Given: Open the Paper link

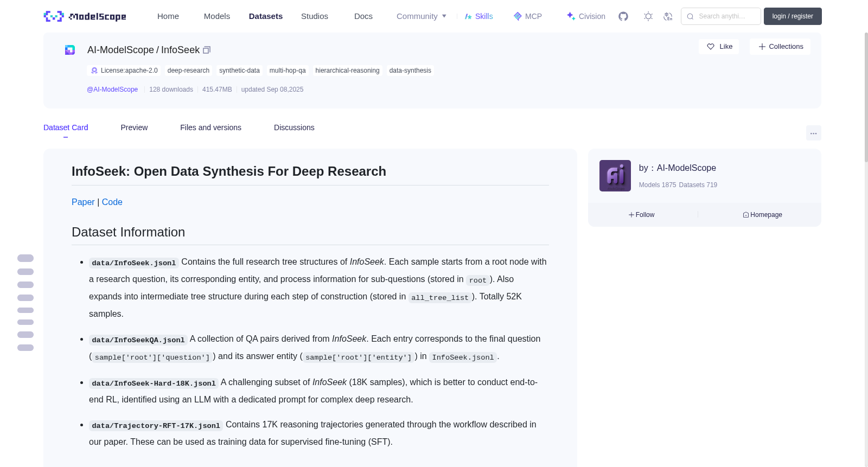Looking at the screenshot, I should click(x=83, y=202).
